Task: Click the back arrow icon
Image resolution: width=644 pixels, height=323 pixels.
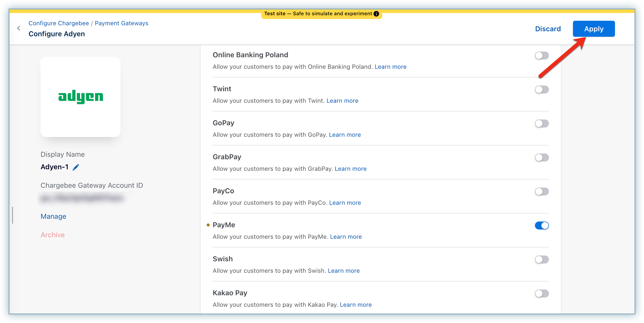Action: click(x=19, y=28)
